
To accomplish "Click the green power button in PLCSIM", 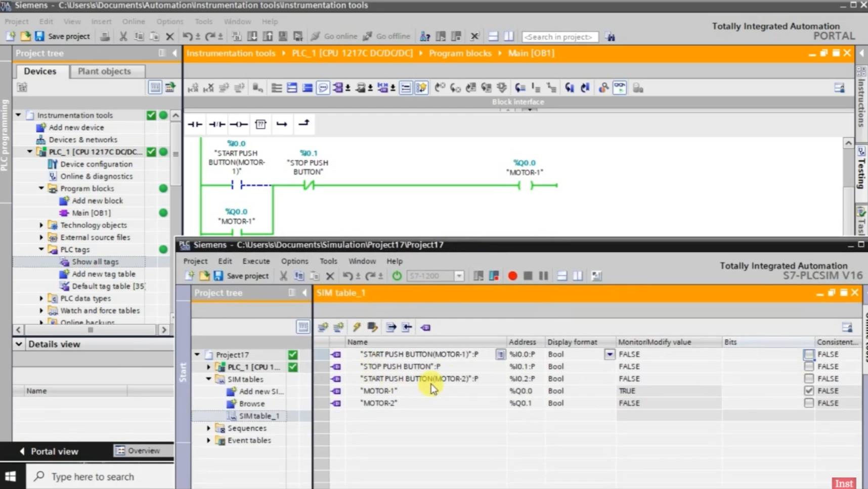I will click(x=397, y=276).
